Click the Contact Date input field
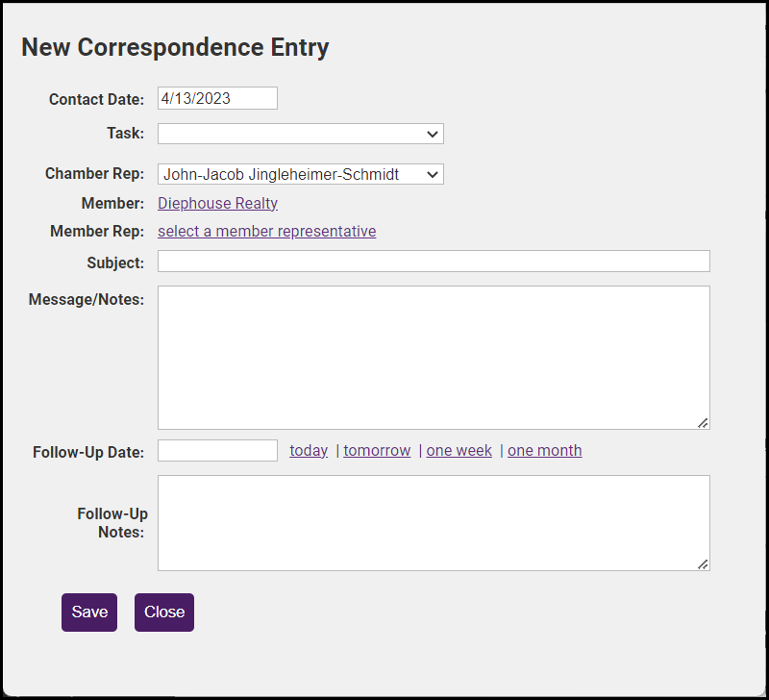Viewport: 769px width, 700px height. tap(217, 98)
